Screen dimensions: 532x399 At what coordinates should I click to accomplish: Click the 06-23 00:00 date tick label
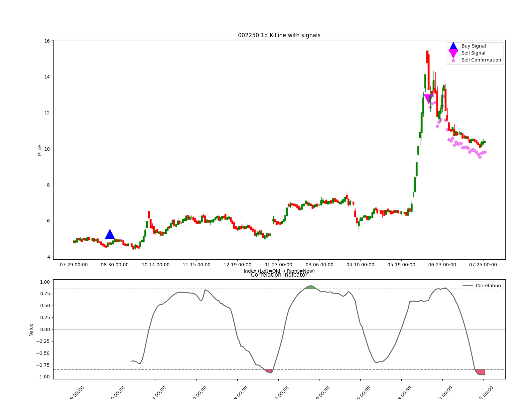tap(442, 265)
